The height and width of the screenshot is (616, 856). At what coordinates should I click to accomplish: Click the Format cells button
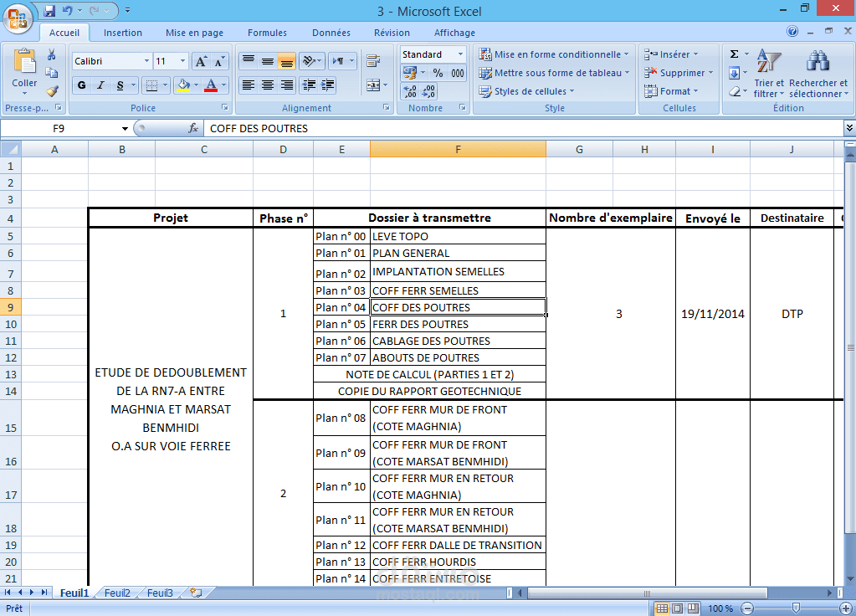(x=670, y=91)
